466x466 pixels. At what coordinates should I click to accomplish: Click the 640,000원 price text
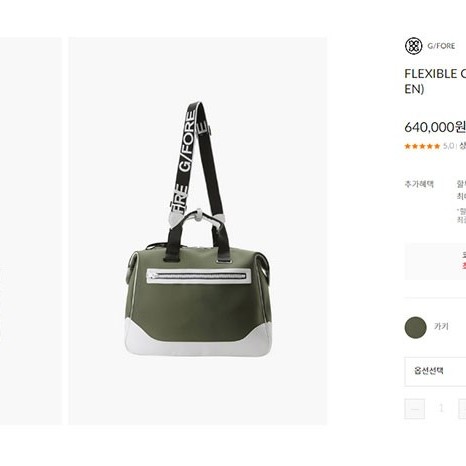(435, 127)
